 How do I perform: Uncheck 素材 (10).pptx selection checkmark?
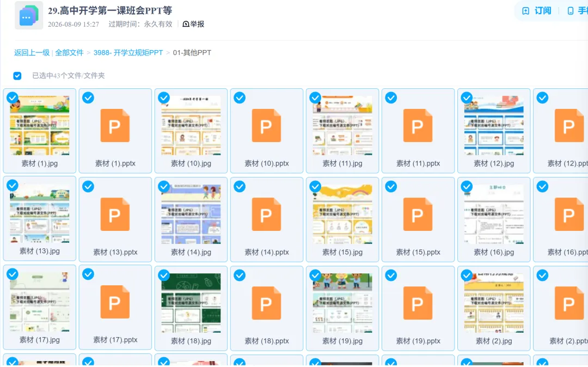click(x=240, y=98)
